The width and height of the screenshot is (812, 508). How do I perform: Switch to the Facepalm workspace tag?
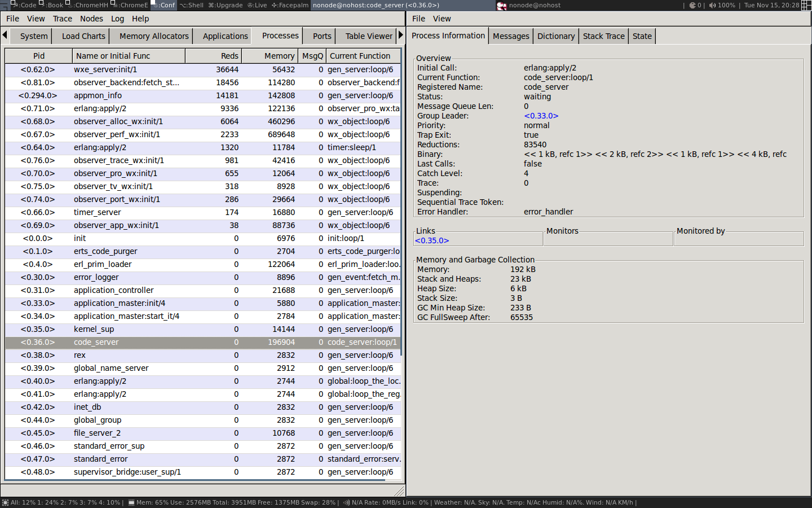pos(290,5)
